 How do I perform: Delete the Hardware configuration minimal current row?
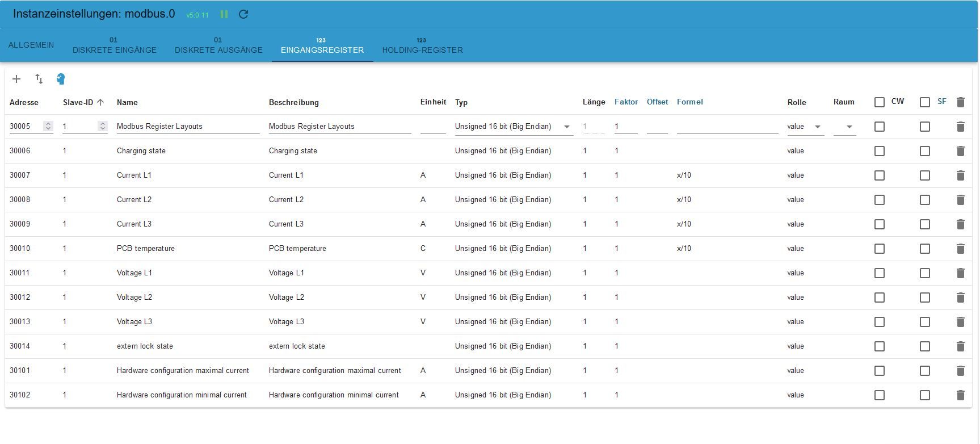point(960,395)
